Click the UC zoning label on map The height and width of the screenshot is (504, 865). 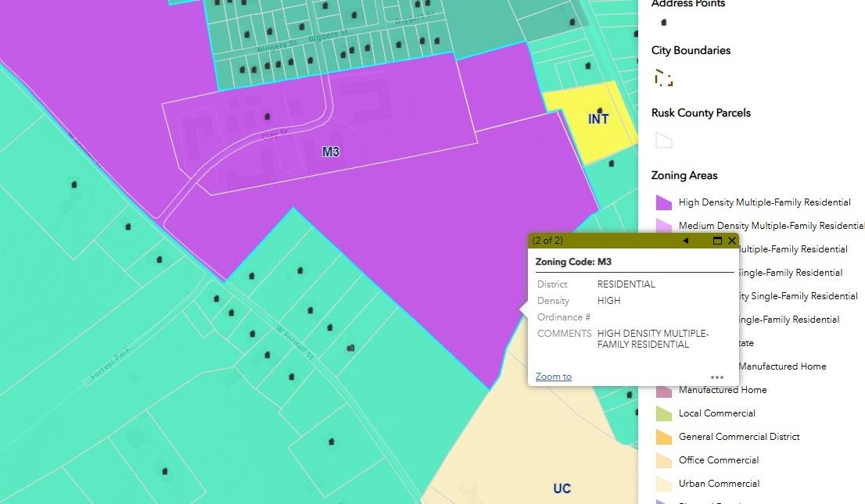[562, 488]
